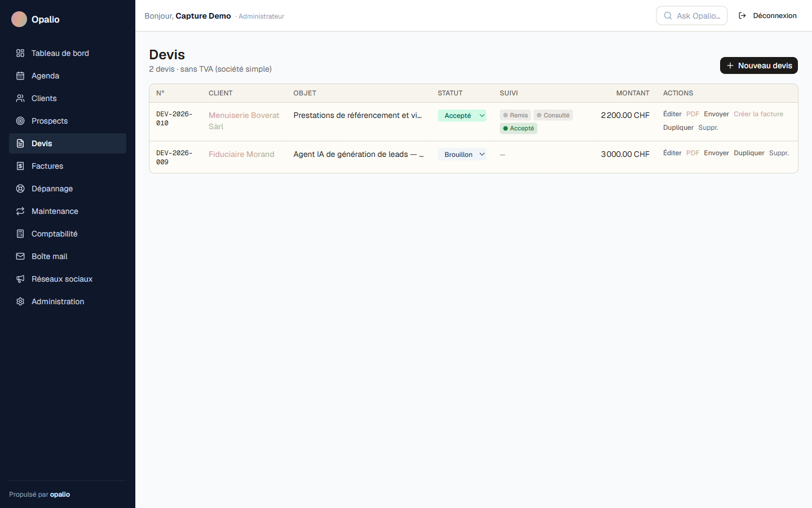This screenshot has width=812, height=508.
Task: Open Dépannage in the sidebar
Action: click(68, 189)
